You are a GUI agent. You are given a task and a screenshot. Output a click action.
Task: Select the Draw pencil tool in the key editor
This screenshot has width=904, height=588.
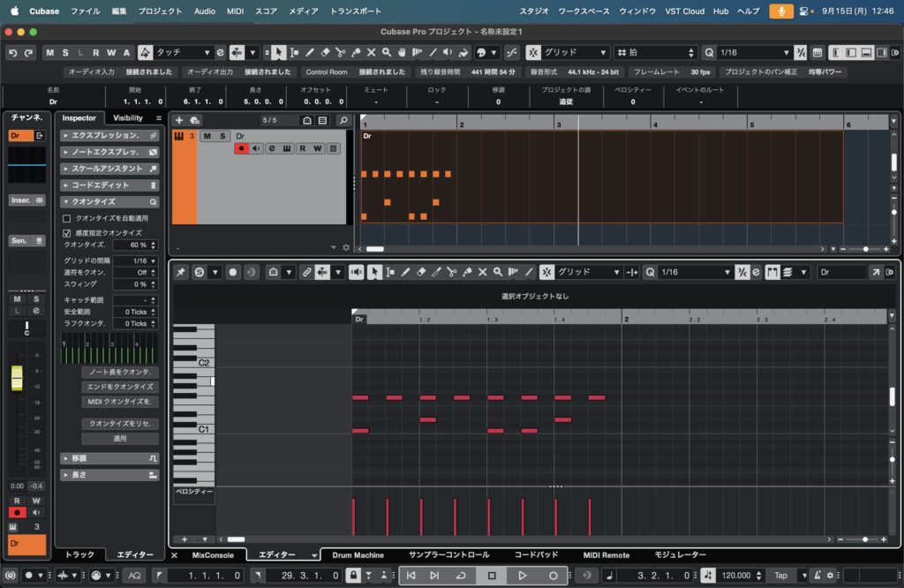pyautogui.click(x=407, y=272)
